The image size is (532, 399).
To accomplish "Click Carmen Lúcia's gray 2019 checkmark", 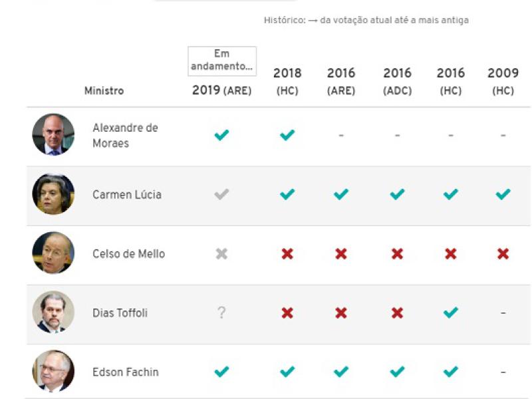I will [x=221, y=194].
